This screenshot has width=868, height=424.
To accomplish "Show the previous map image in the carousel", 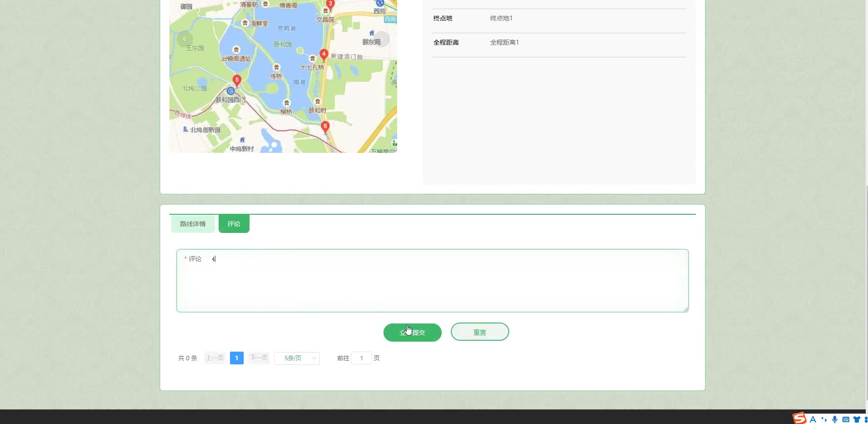I will (x=184, y=39).
